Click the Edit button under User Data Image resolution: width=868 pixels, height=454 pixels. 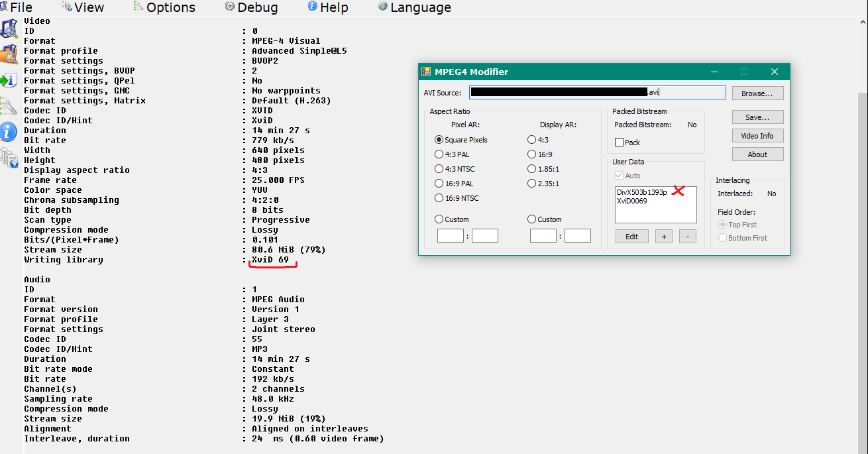(631, 237)
